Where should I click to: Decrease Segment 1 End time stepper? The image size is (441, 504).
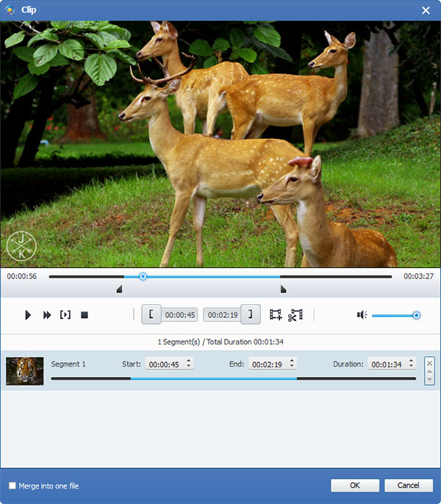(x=292, y=366)
